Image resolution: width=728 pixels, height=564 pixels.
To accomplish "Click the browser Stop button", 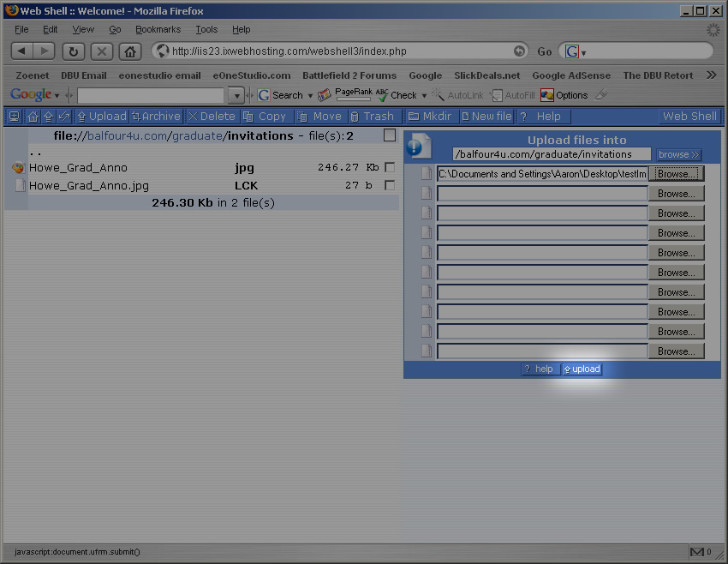I will click(x=102, y=51).
